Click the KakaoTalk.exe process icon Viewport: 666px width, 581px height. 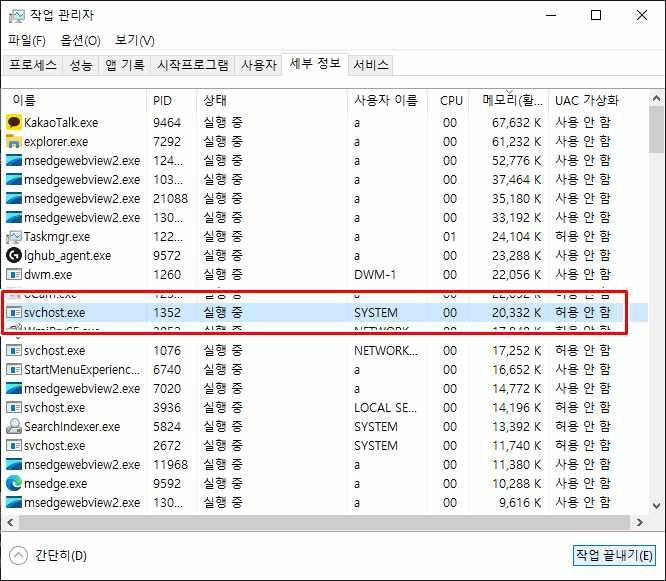pos(14,122)
